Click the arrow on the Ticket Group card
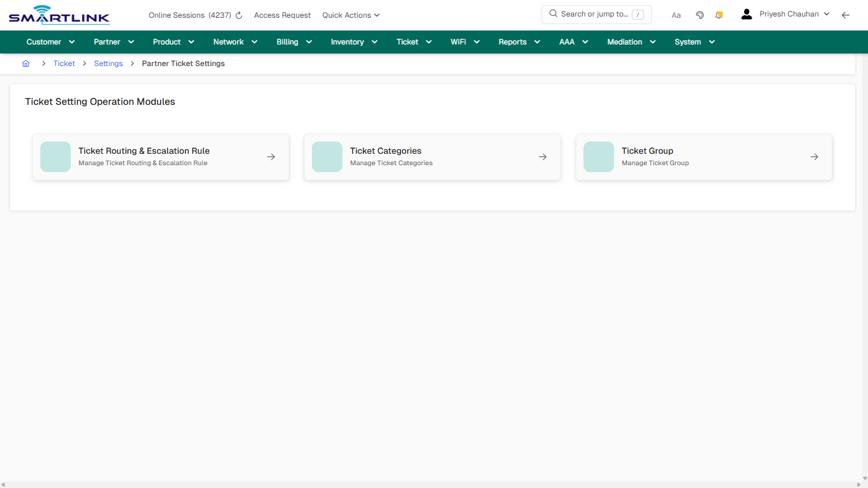This screenshot has width=868, height=488. pos(814,156)
